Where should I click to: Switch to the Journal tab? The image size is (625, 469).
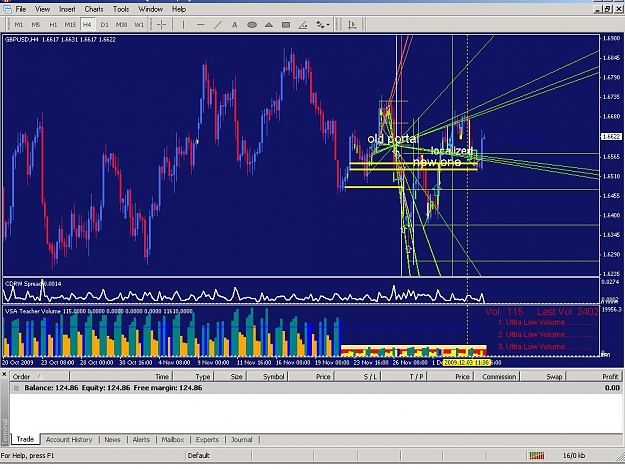[x=242, y=440]
